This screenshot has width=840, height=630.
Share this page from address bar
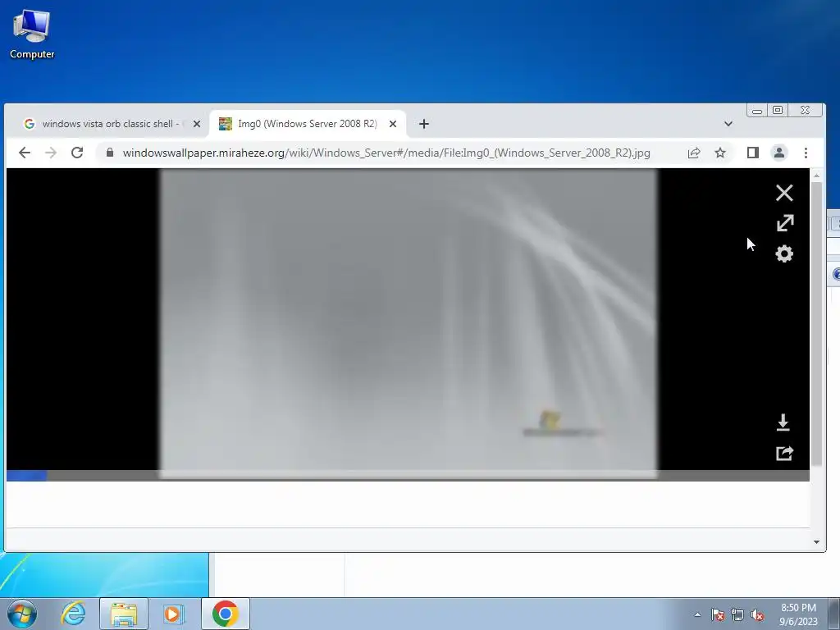pyautogui.click(x=694, y=153)
